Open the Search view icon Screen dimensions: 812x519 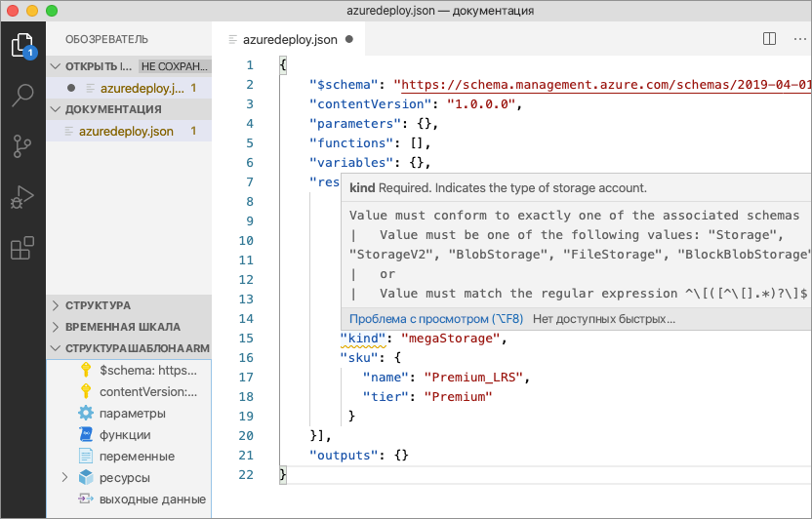pyautogui.click(x=22, y=96)
